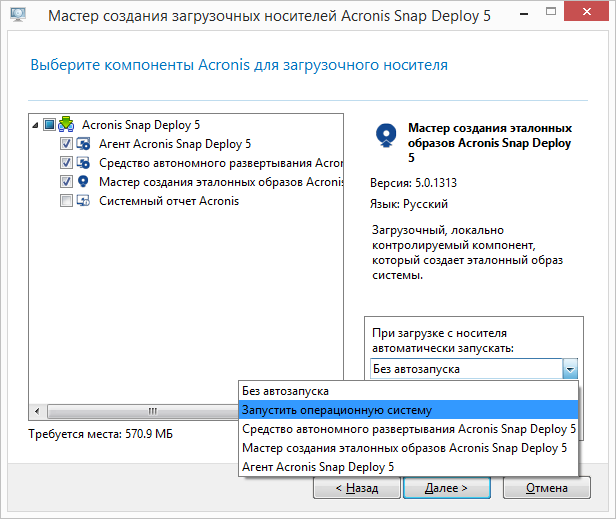Click the horizontal scrollbar left arrow

pyautogui.click(x=37, y=411)
